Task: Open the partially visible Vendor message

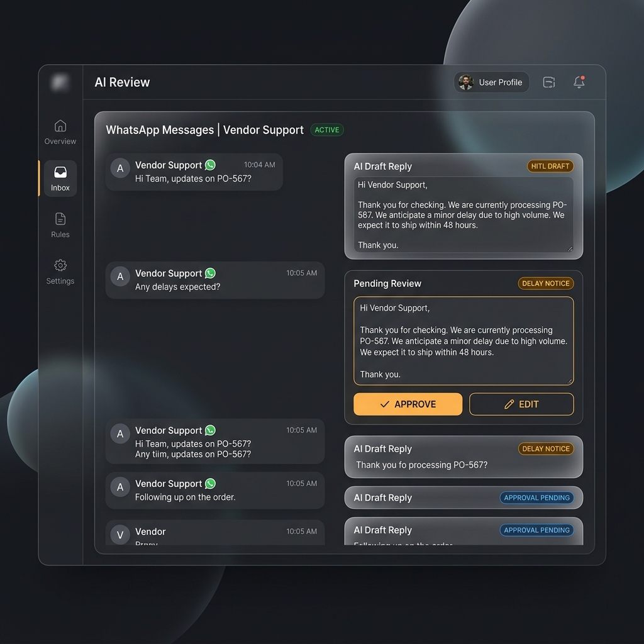Action: [215, 533]
